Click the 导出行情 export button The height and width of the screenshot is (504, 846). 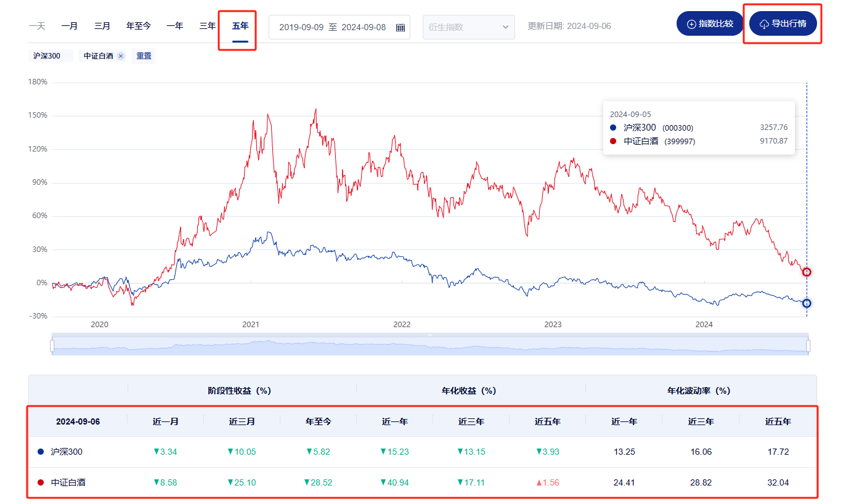coord(783,24)
